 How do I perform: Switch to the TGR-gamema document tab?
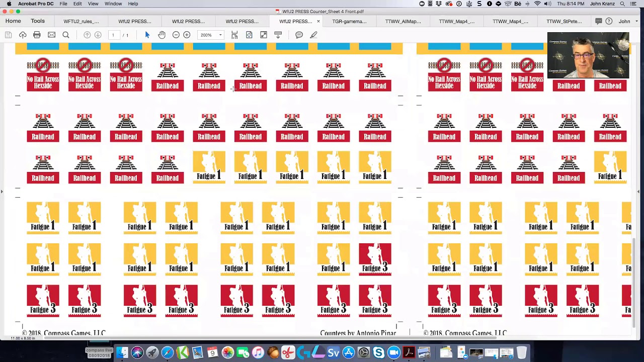[350, 21]
